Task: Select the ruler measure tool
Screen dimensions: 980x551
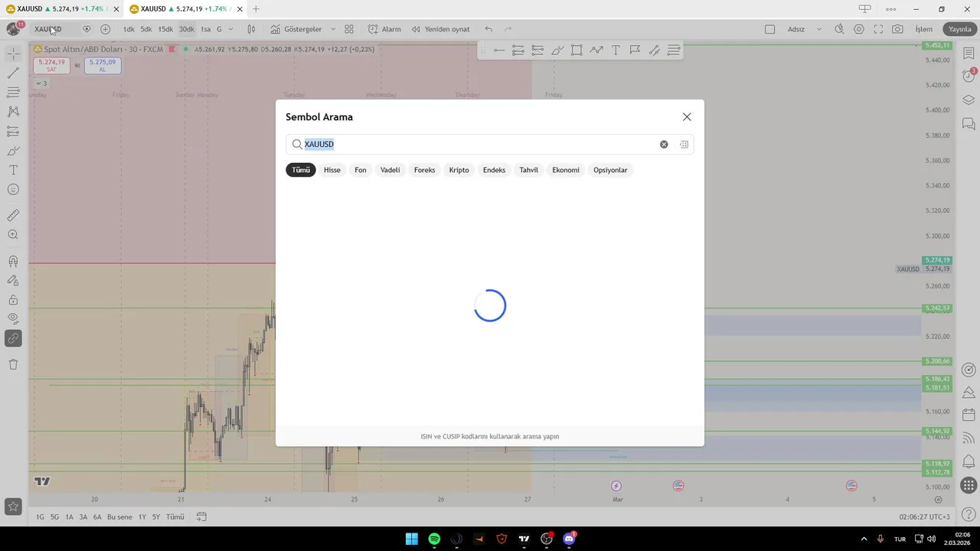Action: point(13,216)
